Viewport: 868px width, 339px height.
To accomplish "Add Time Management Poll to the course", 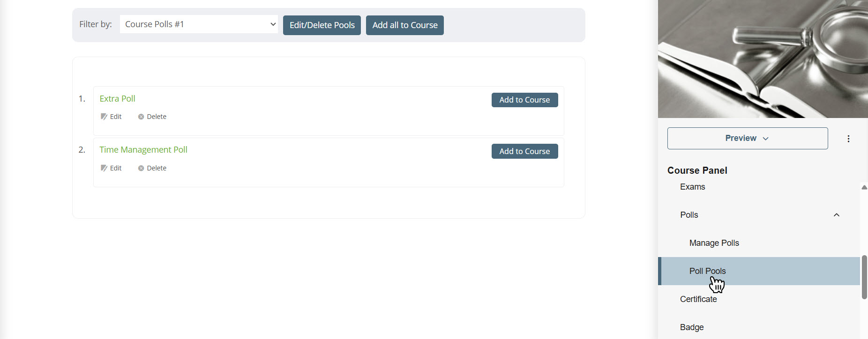I will 524,151.
